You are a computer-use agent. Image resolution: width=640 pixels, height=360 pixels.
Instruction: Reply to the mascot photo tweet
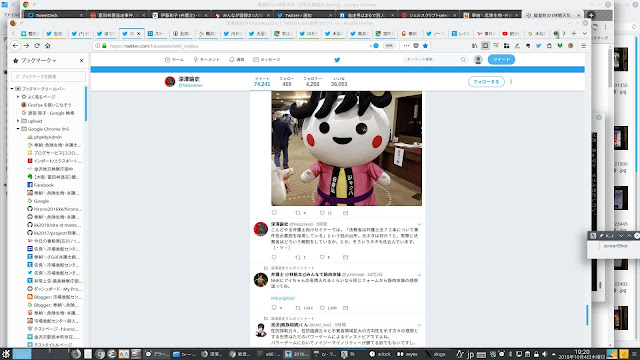point(274,213)
